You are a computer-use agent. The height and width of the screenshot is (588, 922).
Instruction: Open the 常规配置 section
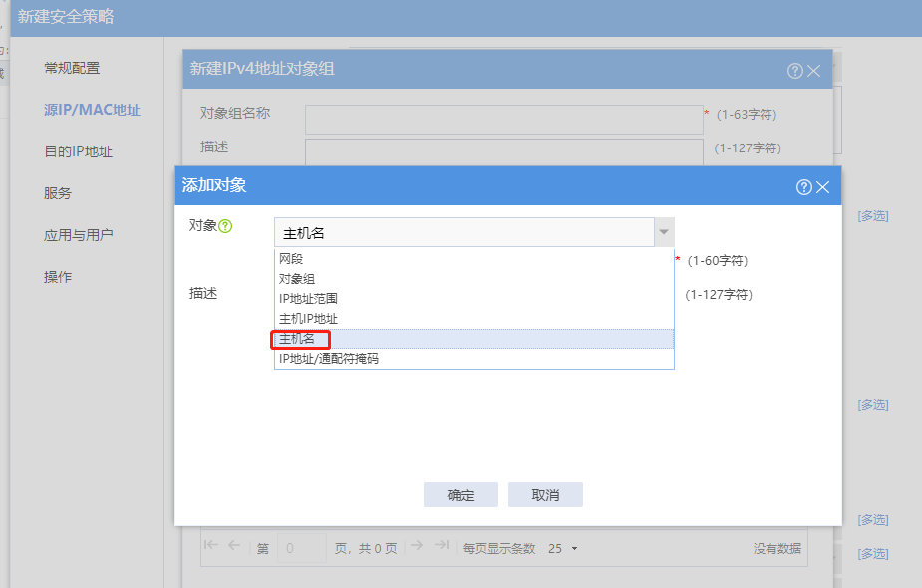pyautogui.click(x=73, y=68)
